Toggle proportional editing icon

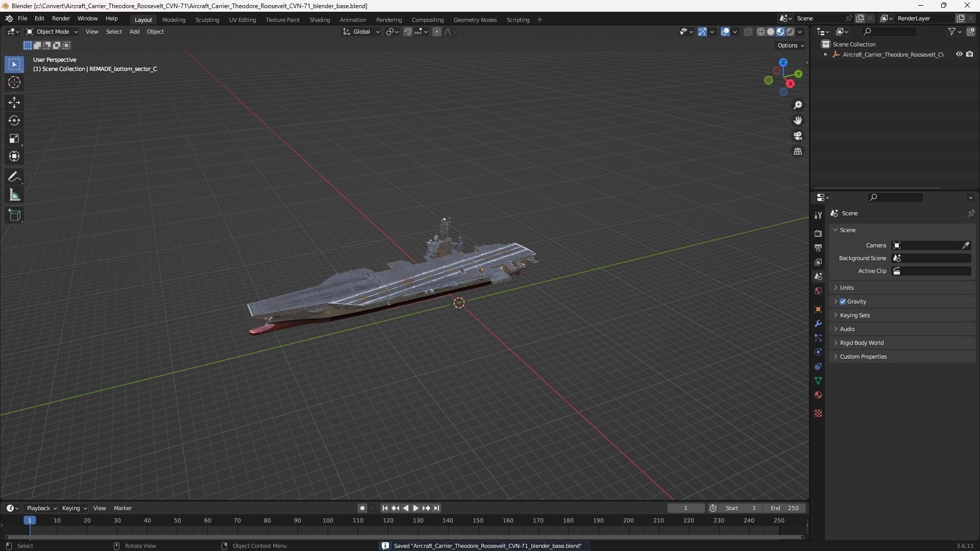(x=437, y=32)
